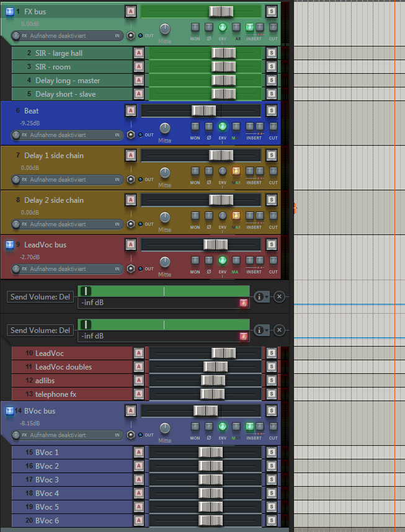
Task: Solo the Delay short - slave track
Action: (x=271, y=94)
